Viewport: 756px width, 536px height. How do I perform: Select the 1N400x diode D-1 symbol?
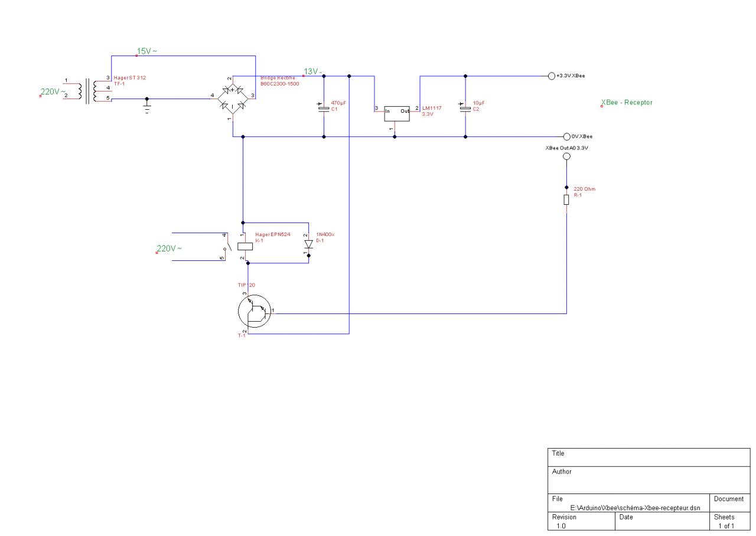click(x=308, y=244)
